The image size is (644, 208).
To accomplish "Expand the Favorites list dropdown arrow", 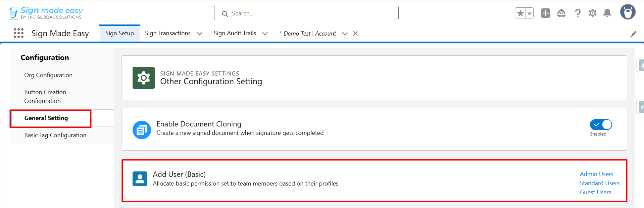I will [x=530, y=13].
